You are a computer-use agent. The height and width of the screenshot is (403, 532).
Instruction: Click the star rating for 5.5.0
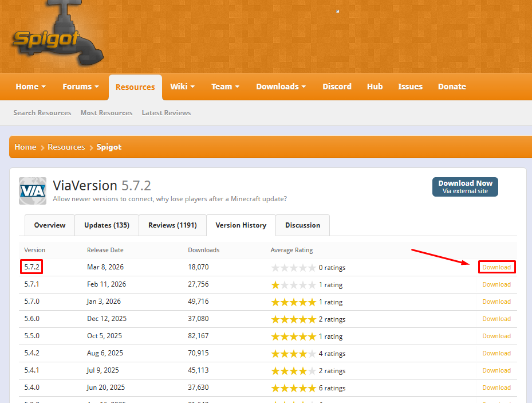pyautogui.click(x=293, y=337)
